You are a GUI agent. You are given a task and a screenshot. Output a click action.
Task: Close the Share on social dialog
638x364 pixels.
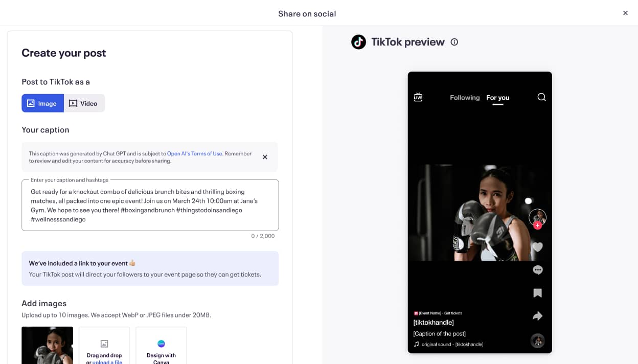pyautogui.click(x=625, y=13)
